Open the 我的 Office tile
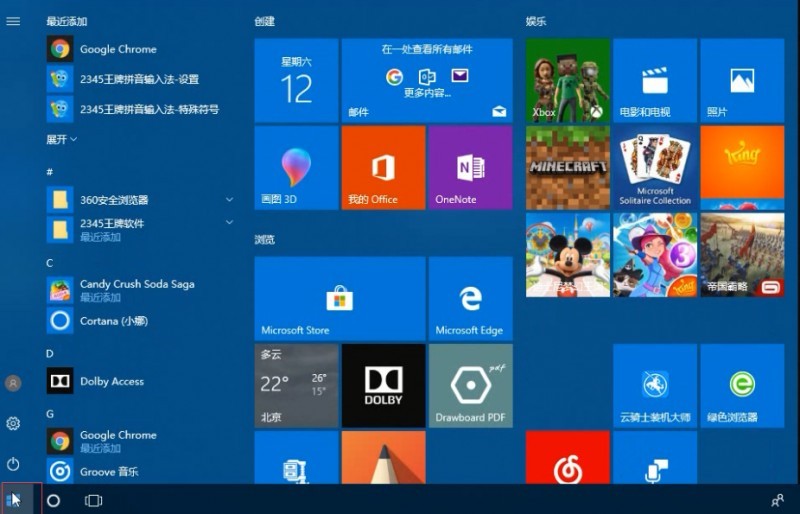The image size is (800, 514). coord(383,168)
